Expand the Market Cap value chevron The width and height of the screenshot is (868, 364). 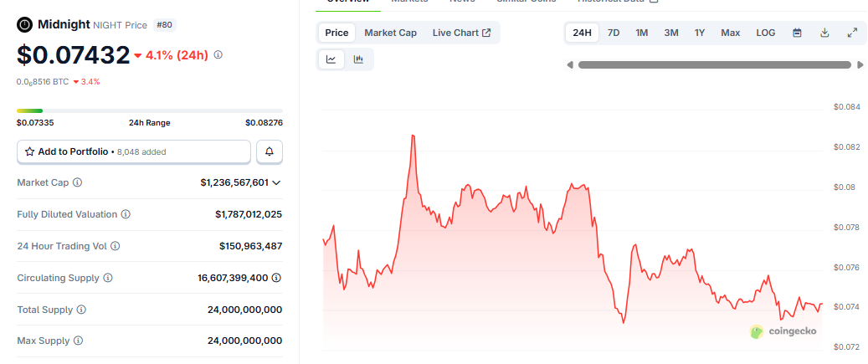[277, 182]
